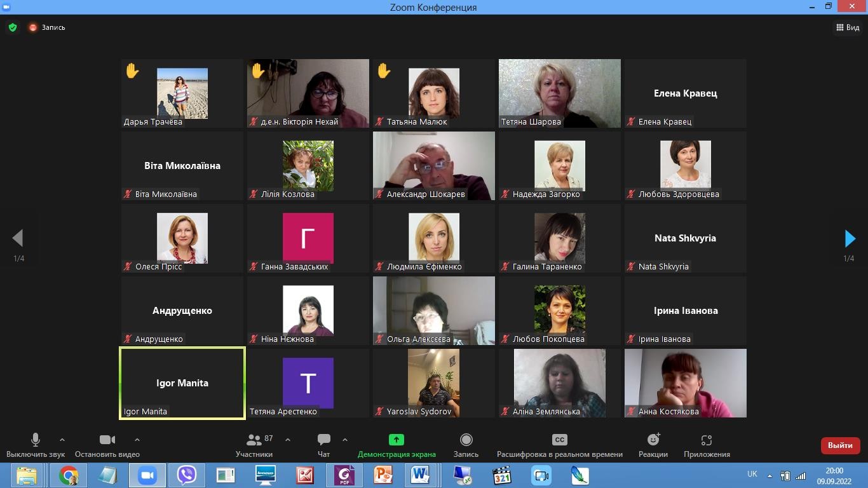Select Ольга Алексєєва's video tile
This screenshot has height=488, width=868.
coord(434,311)
